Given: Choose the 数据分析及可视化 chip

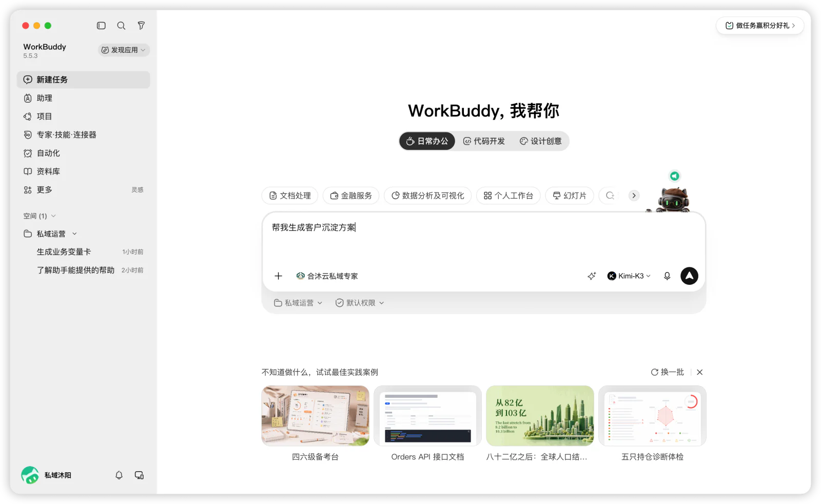Looking at the screenshot, I should pos(428,196).
